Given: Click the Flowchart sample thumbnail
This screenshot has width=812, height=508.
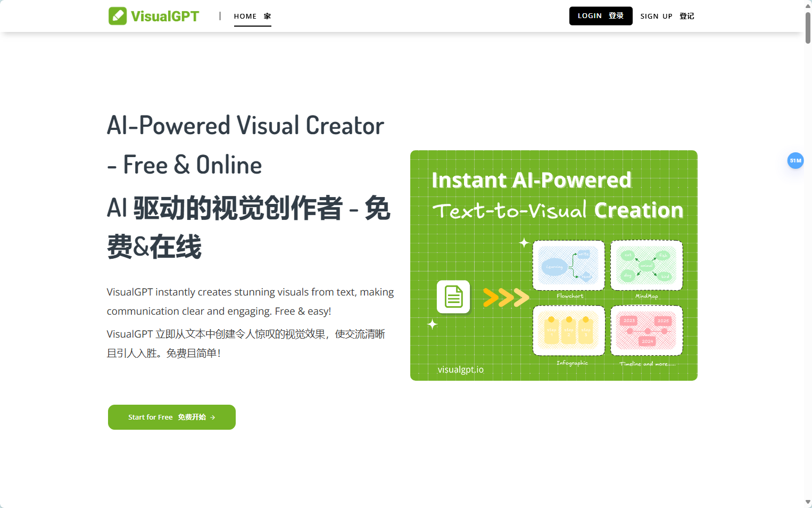Looking at the screenshot, I should 569,266.
